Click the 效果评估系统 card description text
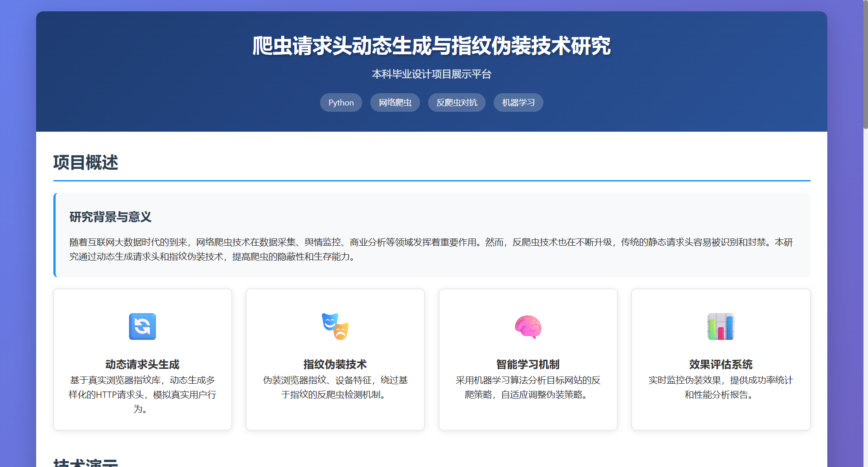The image size is (868, 467). point(721,387)
